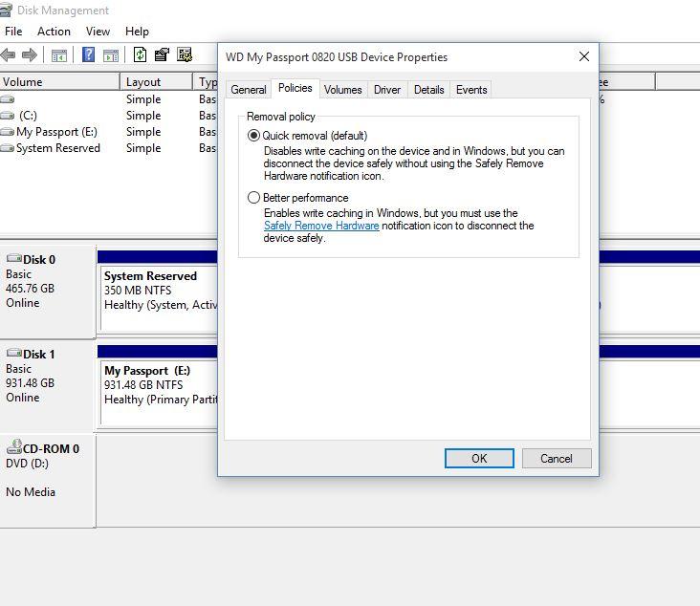
Task: Click the '931.48 GB' size text under Disk 1 label
Action: click(30, 383)
